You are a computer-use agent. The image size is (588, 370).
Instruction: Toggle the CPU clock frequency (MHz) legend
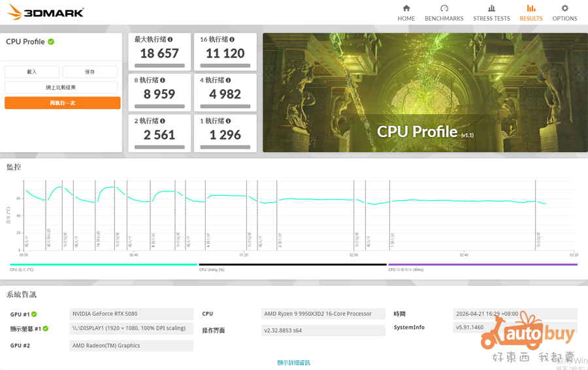click(482, 266)
